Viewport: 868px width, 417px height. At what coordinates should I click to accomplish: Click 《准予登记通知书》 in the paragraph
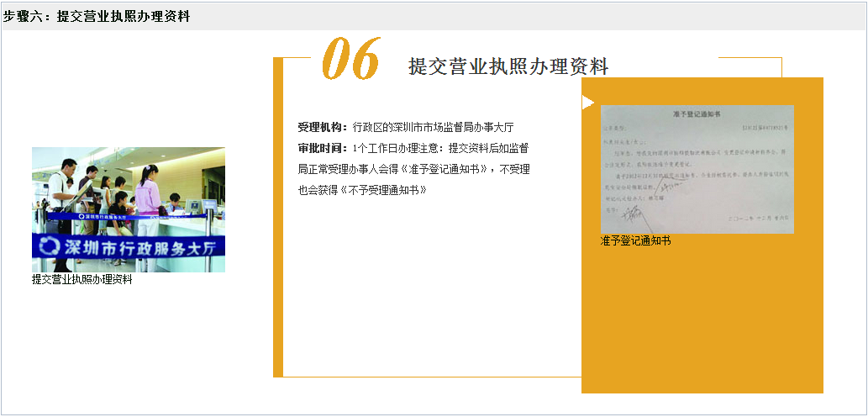click(445, 170)
